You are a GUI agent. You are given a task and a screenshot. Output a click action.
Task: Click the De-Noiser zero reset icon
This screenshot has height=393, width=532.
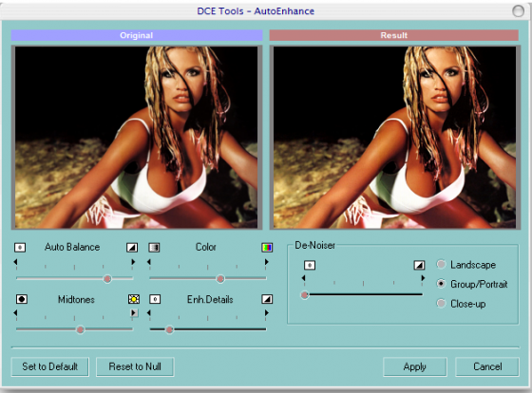[310, 265]
